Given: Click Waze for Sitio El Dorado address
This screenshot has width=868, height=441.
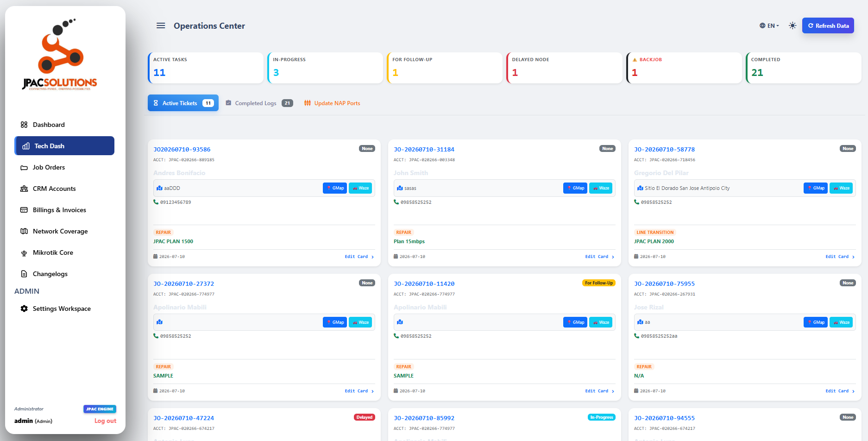Looking at the screenshot, I should click(x=841, y=188).
